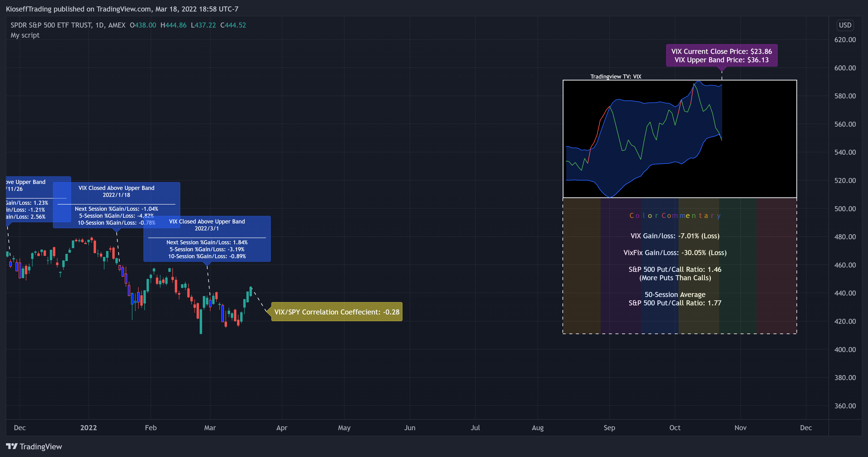Click the 'Color Commentary' heading

[x=675, y=215]
